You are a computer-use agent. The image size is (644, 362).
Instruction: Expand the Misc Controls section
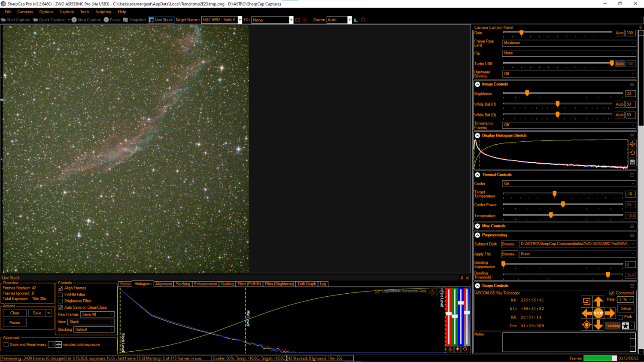tap(477, 226)
